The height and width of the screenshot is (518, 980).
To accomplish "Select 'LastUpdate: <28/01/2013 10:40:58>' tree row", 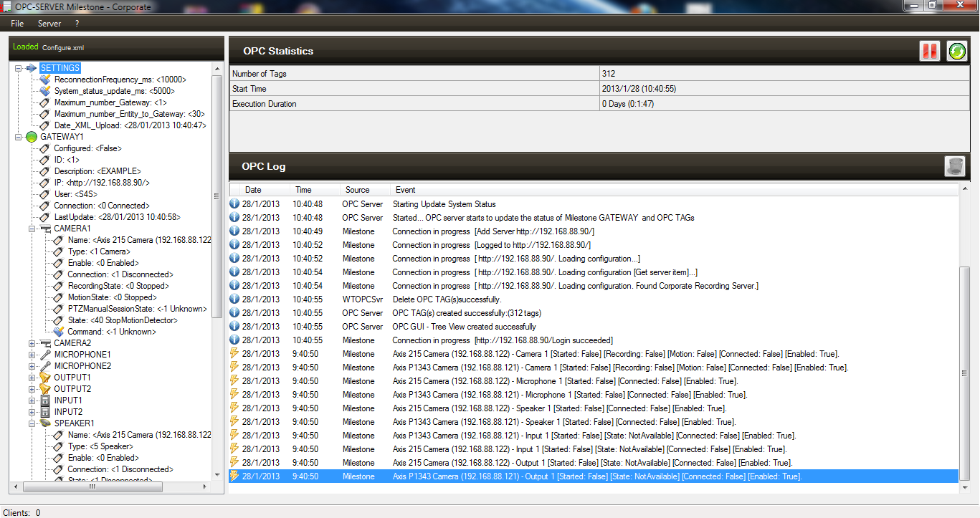I will (x=118, y=217).
